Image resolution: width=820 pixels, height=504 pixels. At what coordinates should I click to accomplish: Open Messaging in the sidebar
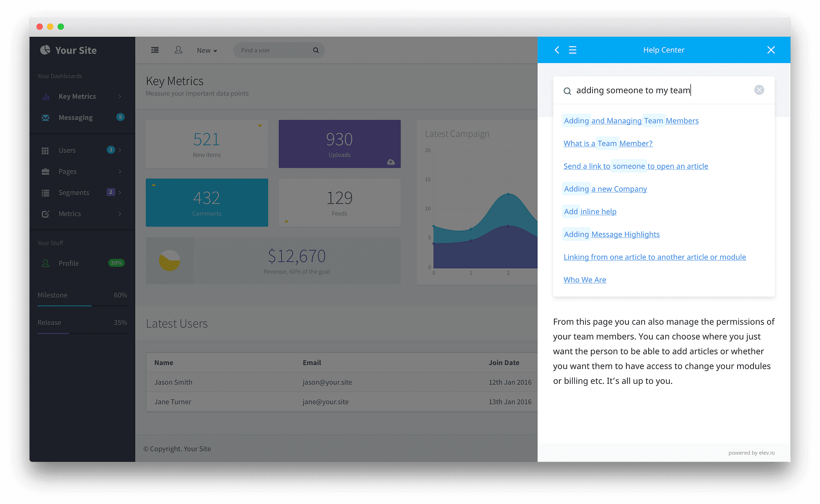[75, 118]
